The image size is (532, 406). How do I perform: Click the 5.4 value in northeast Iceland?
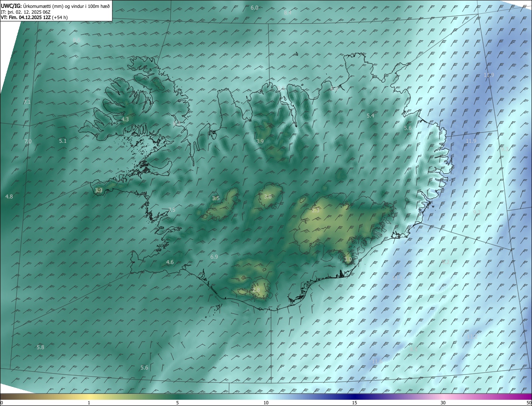(370, 116)
